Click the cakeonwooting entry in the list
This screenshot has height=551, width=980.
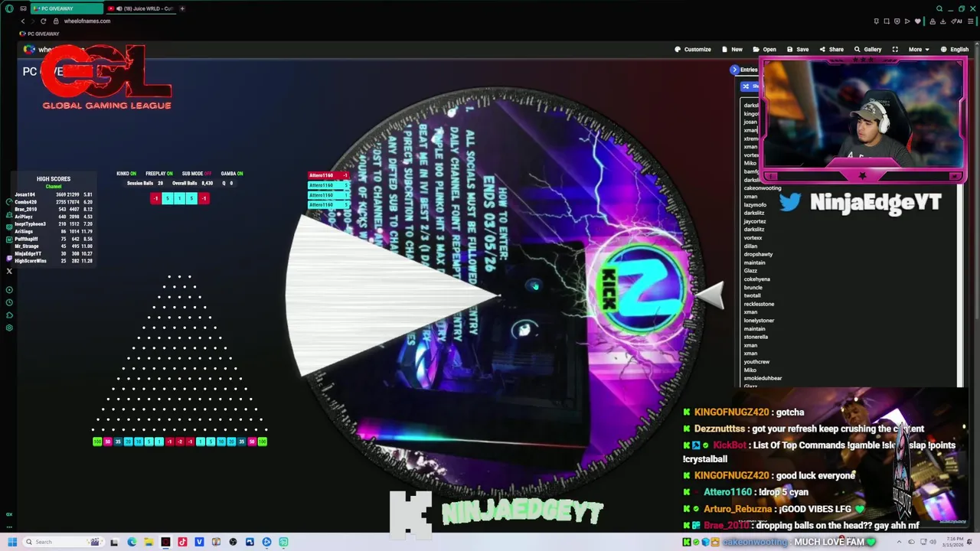point(763,188)
